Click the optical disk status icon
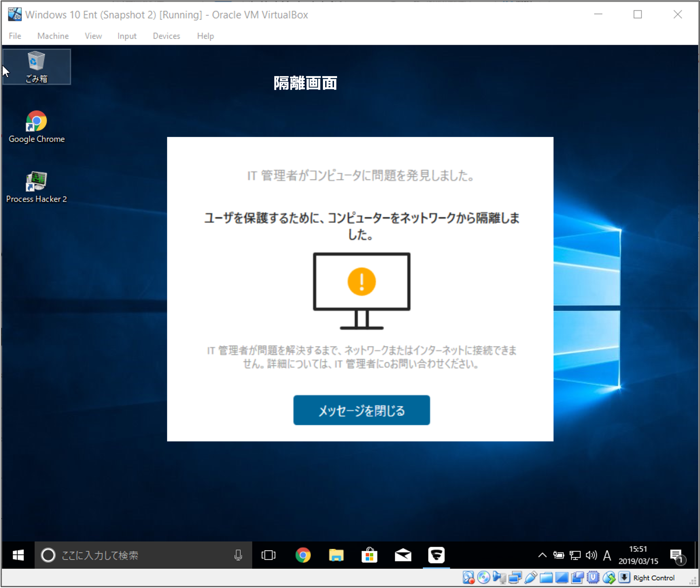The height and width of the screenshot is (588, 700). click(x=484, y=578)
